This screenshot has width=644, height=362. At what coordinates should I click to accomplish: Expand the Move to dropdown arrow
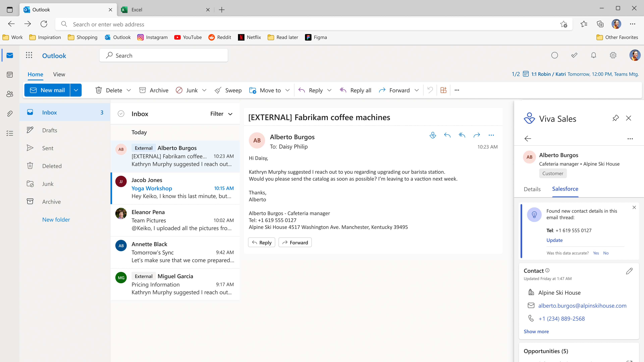(x=287, y=90)
